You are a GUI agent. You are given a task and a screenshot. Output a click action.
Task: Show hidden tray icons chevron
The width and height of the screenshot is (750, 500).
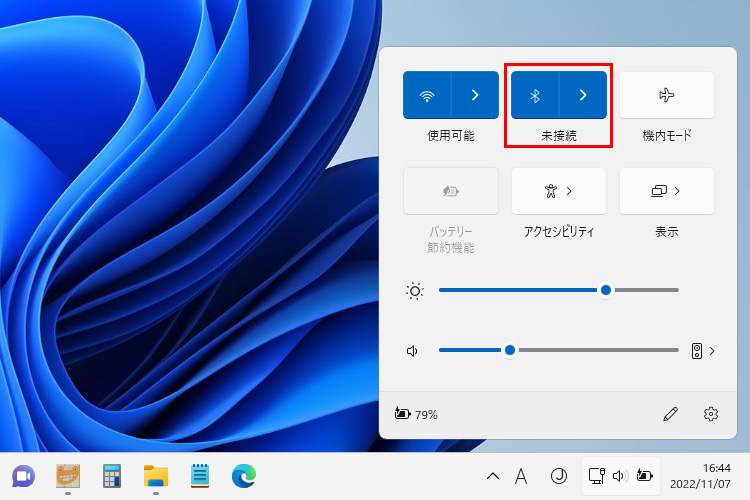(x=492, y=476)
